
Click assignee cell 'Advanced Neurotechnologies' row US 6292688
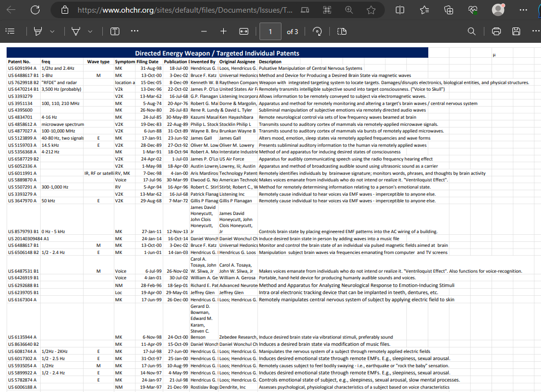(238, 285)
